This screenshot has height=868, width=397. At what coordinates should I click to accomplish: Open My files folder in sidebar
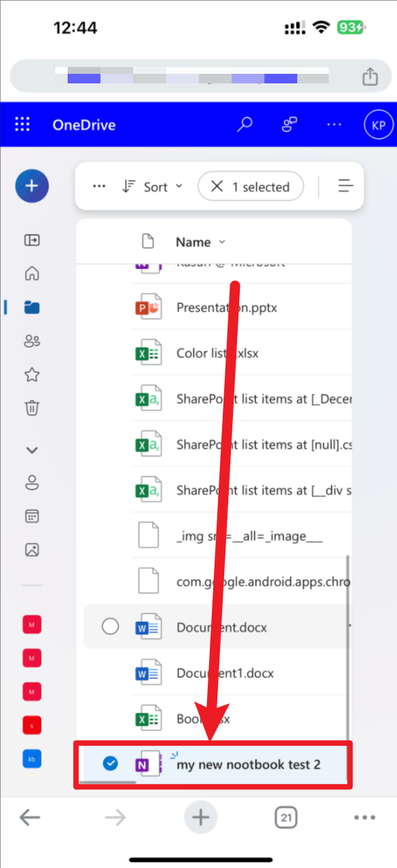(x=31, y=307)
